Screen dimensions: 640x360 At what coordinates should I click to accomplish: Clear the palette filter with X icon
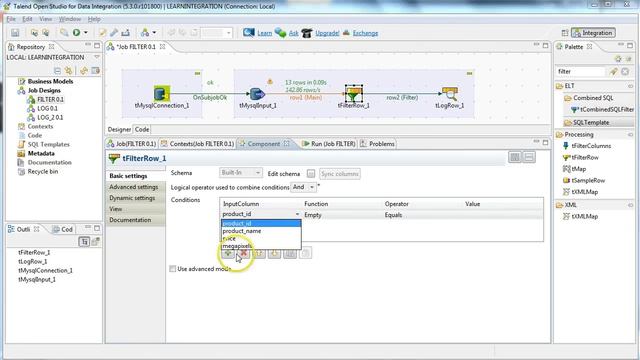coord(625,72)
